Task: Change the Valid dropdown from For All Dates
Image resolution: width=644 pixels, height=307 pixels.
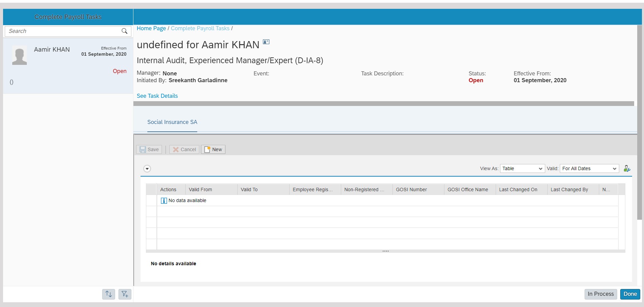Action: point(589,168)
